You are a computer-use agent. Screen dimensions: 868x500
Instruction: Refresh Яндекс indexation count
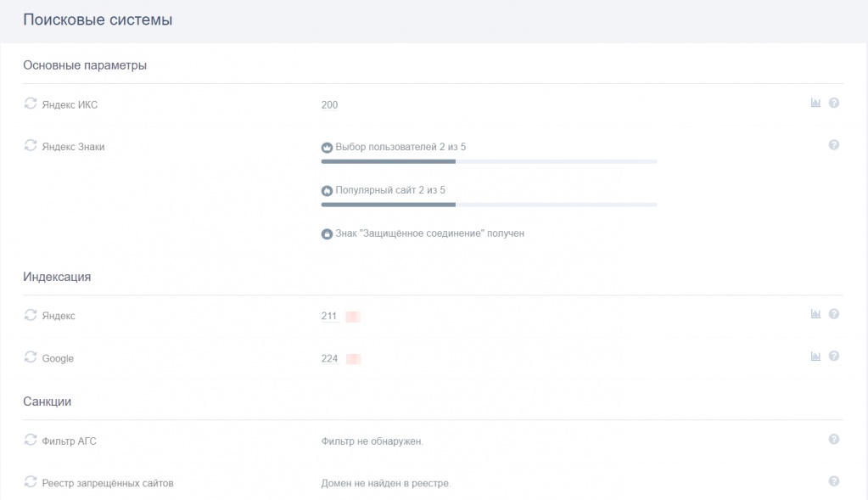31,315
